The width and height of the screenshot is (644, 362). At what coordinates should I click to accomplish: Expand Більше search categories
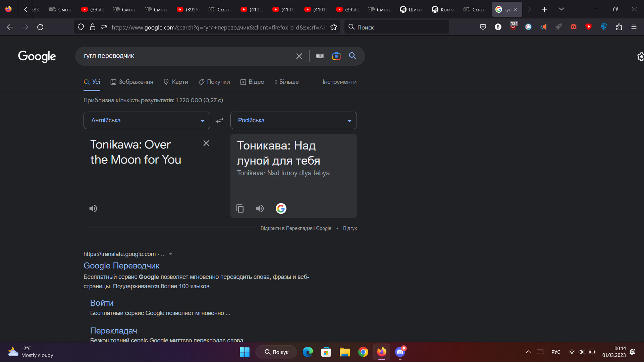point(286,82)
